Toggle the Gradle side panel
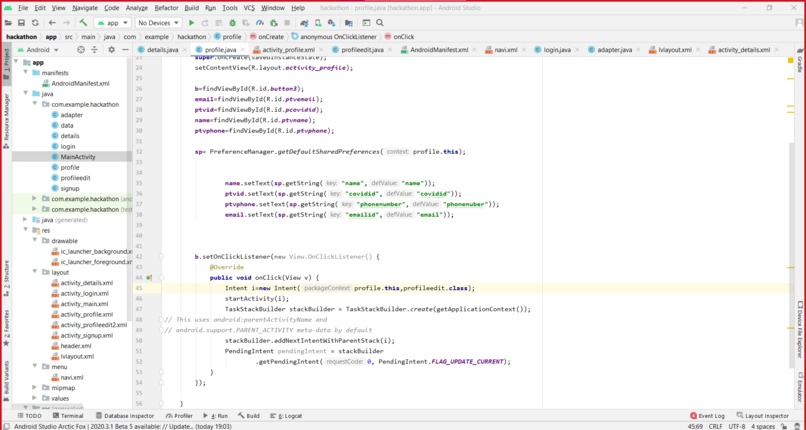This screenshot has width=806, height=430. coord(800,61)
